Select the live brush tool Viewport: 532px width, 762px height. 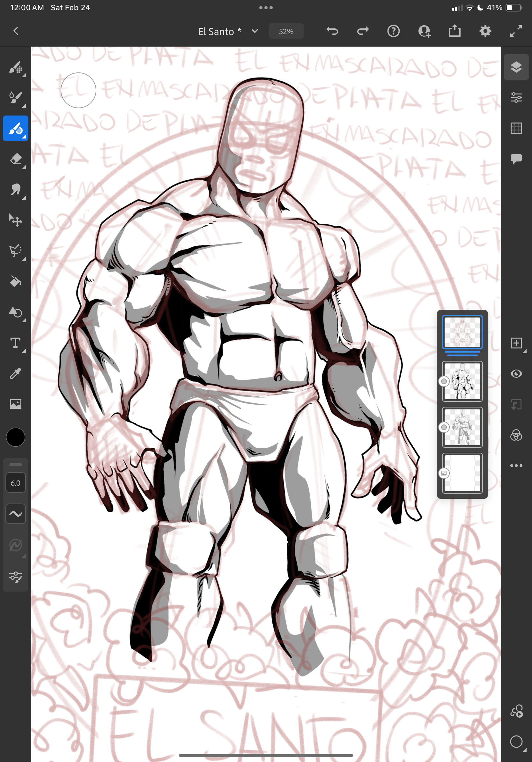coord(16,98)
